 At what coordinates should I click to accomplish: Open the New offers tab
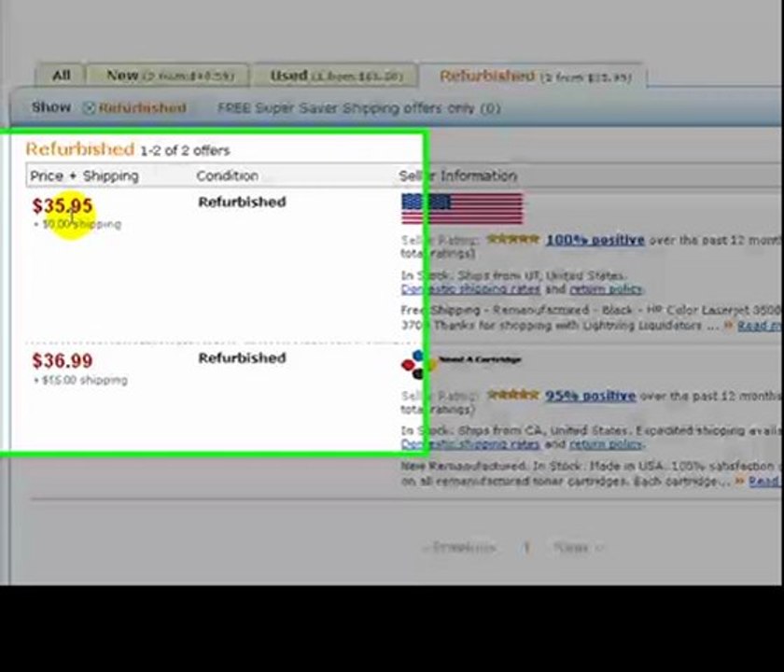pyautogui.click(x=169, y=76)
